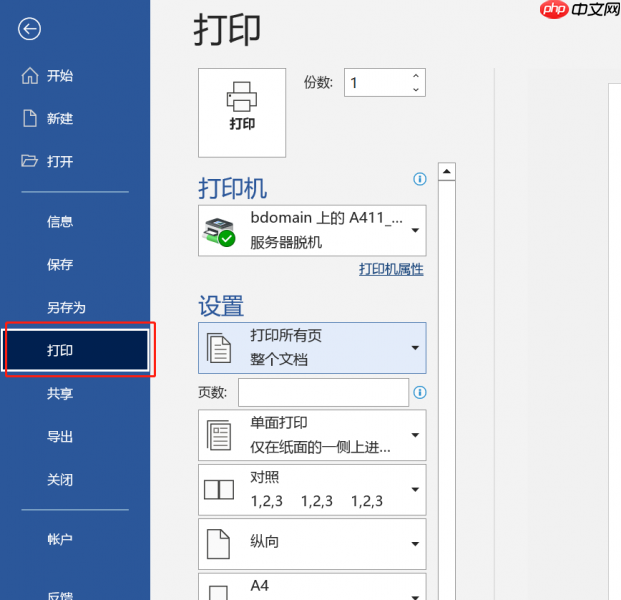Click the new document icon beside 新建
The image size is (621, 600).
(x=30, y=118)
